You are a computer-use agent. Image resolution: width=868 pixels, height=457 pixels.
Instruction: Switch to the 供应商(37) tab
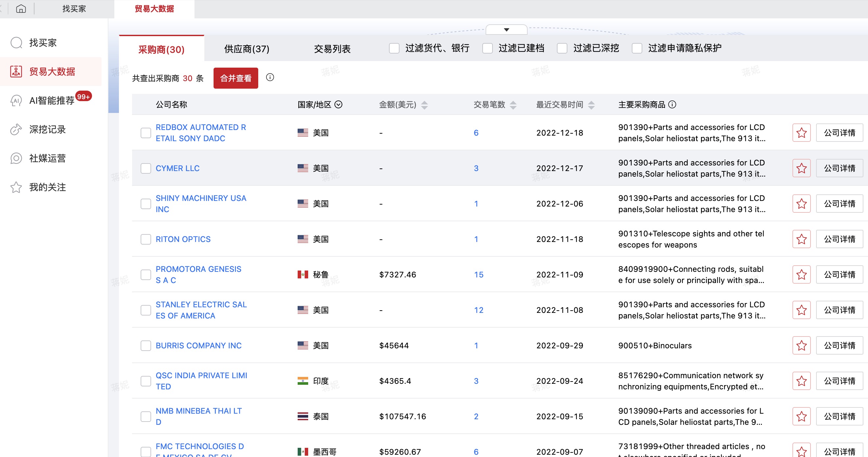click(246, 49)
